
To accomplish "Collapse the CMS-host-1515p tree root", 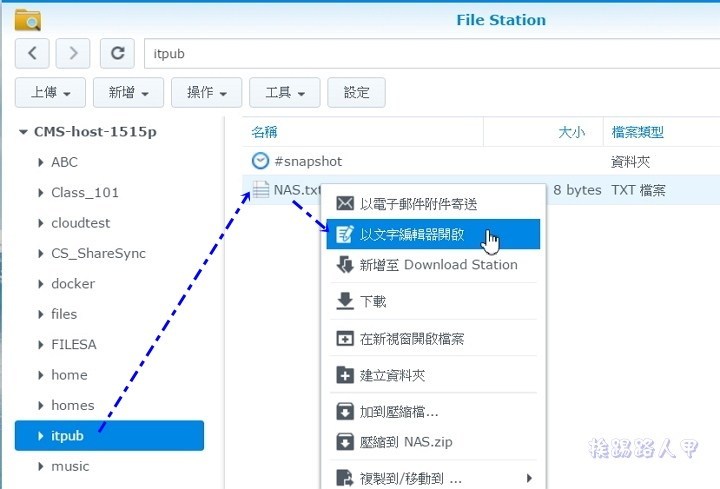I will click(x=23, y=132).
